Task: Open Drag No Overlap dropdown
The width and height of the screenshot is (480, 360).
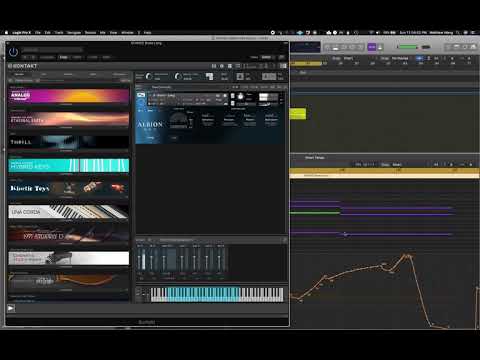Action: click(400, 58)
